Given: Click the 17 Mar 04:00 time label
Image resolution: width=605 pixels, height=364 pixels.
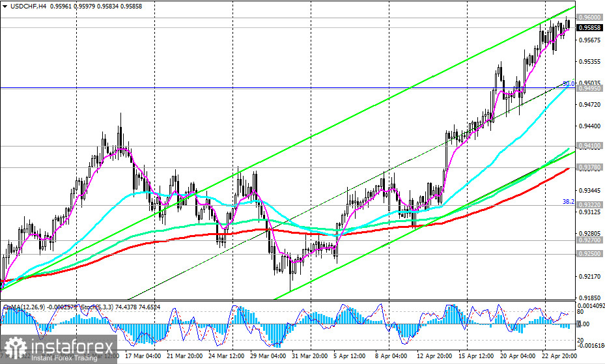Looking at the screenshot, I should pos(143,356).
